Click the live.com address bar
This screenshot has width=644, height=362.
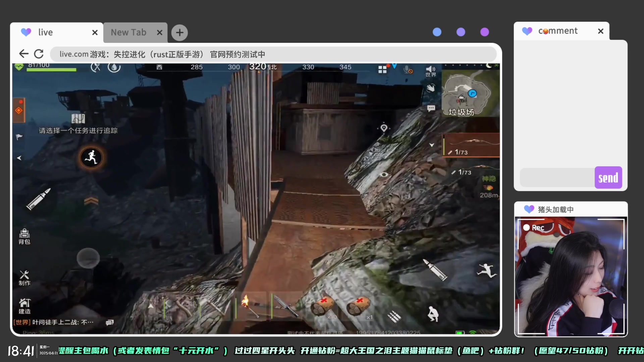(x=273, y=54)
